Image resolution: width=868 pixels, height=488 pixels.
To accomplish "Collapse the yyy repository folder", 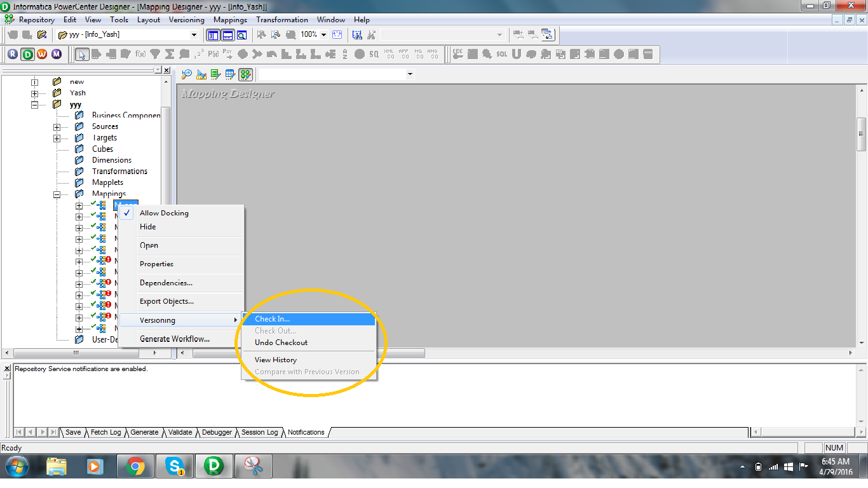I will tap(36, 104).
